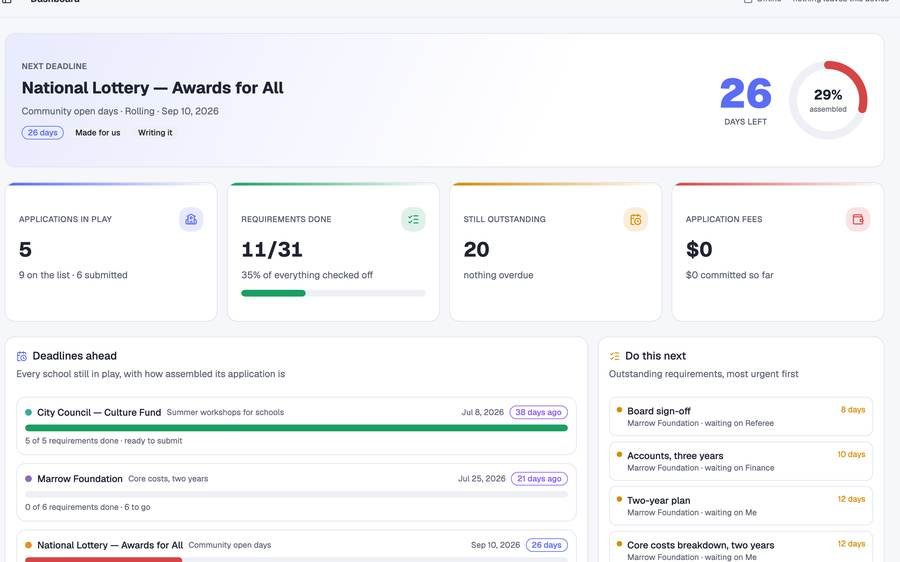Viewport: 900px width, 562px height.
Task: Click the Application Fees wallet icon
Action: click(858, 219)
